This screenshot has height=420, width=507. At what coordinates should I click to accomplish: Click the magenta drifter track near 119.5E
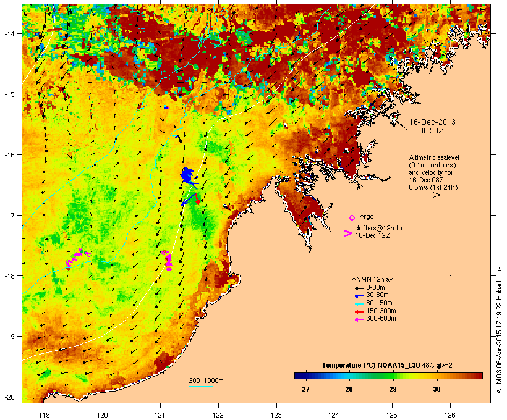(x=77, y=258)
